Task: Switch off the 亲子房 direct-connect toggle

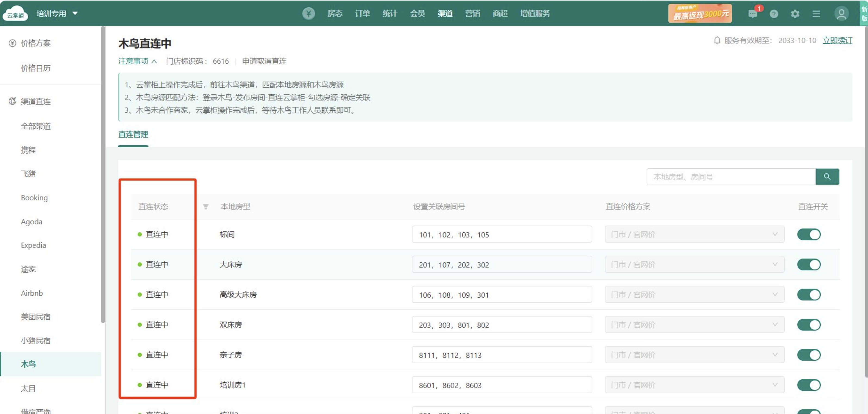Action: point(809,355)
